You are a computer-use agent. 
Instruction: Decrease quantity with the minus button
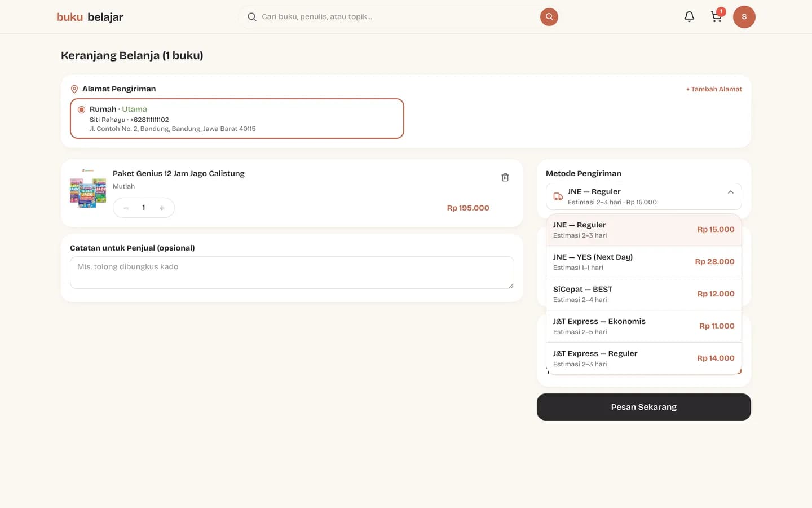[126, 208]
